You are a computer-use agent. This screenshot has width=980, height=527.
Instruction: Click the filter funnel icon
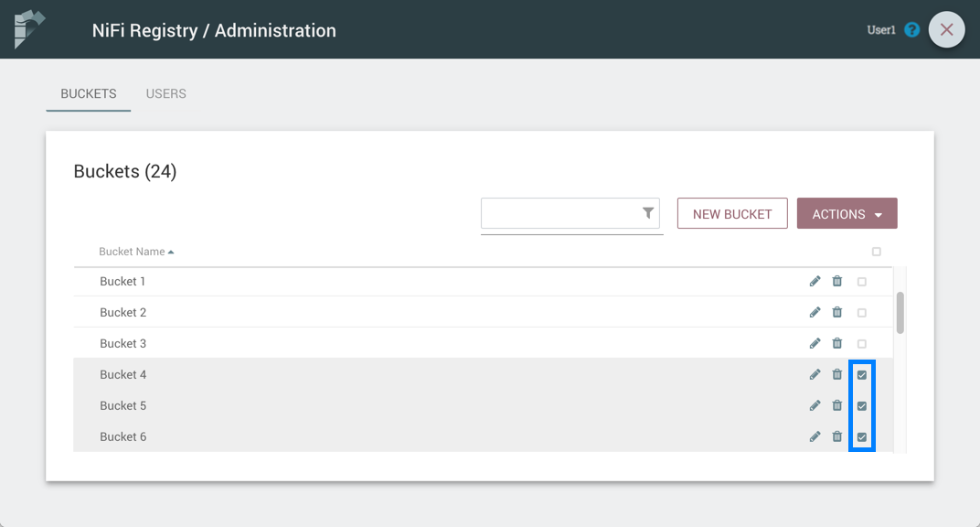(x=648, y=213)
